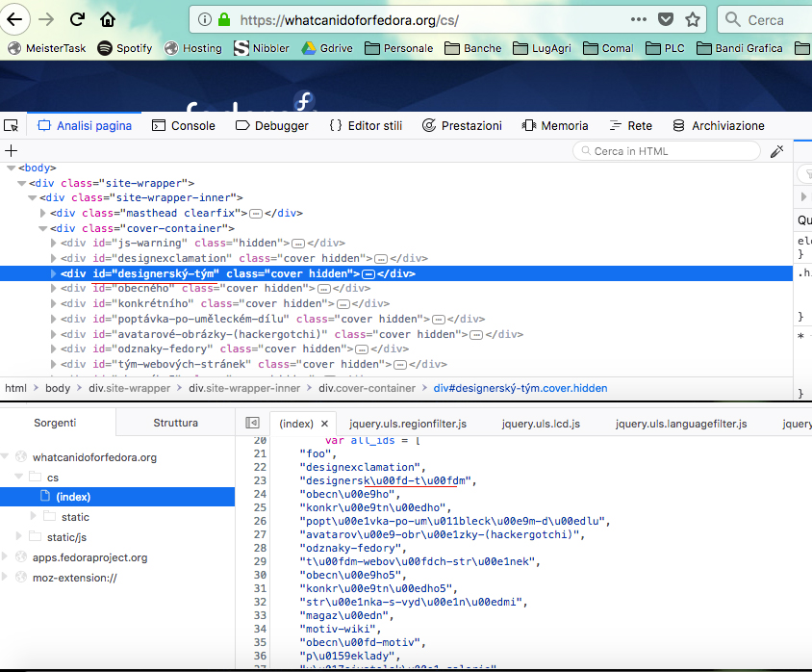Save page to Pocket icon
This screenshot has width=812, height=672.
(x=666, y=19)
